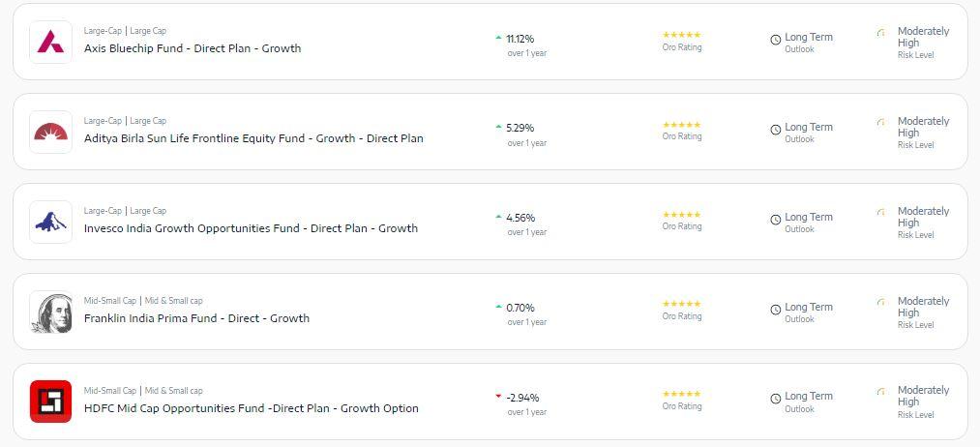This screenshot has height=447, width=980.
Task: Click the Axis Bluechip Fund logo icon
Action: pyautogui.click(x=50, y=42)
